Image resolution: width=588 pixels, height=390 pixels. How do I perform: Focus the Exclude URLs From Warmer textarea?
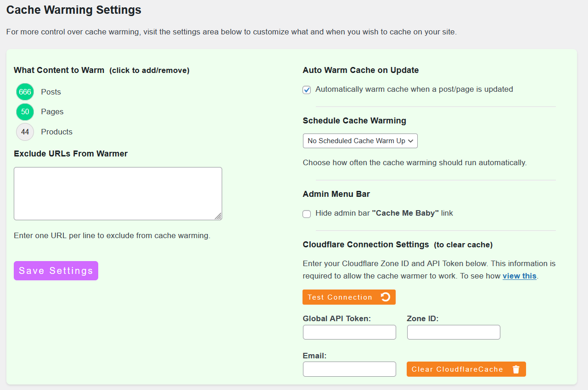click(118, 193)
